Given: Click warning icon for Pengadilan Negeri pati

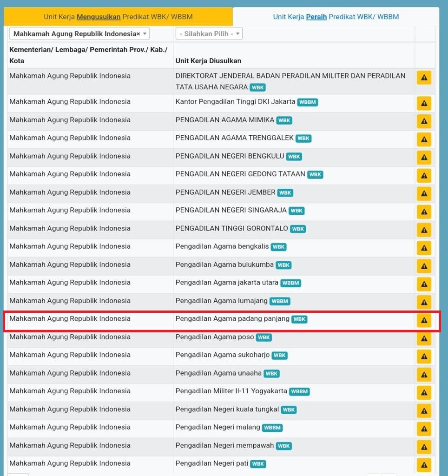Looking at the screenshot, I should click(424, 465).
